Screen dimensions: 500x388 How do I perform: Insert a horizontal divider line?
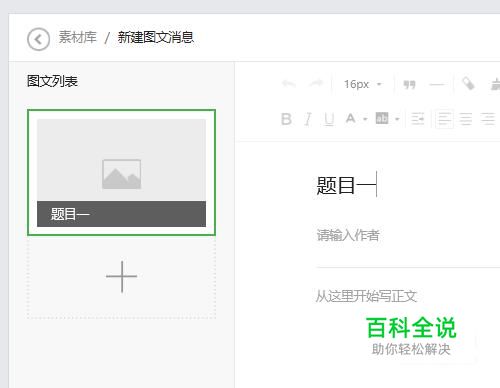pyautogui.click(x=437, y=85)
